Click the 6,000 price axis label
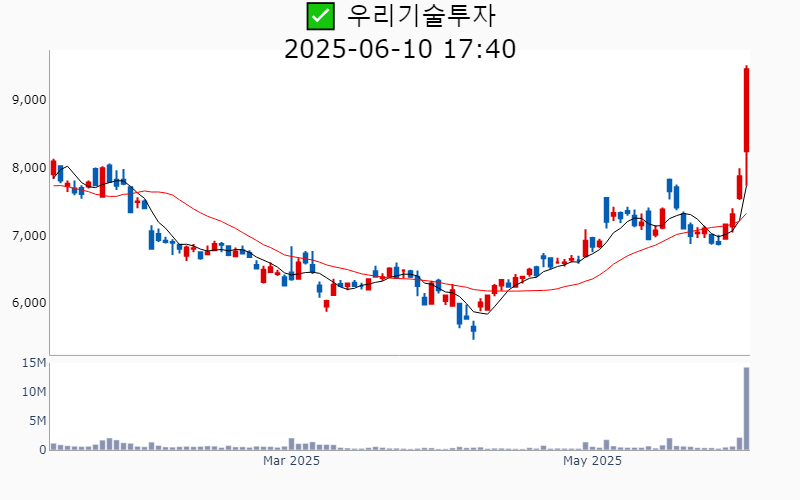The image size is (800, 500). point(29,303)
